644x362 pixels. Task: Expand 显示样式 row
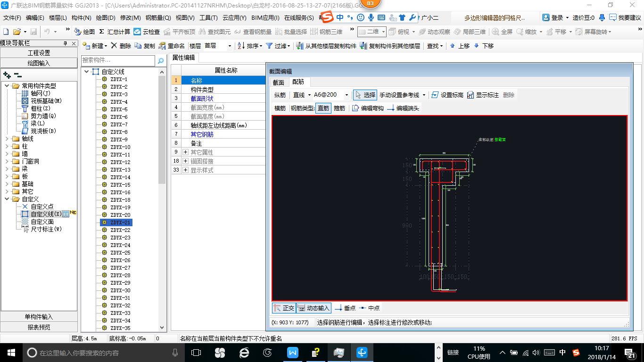[x=185, y=170]
